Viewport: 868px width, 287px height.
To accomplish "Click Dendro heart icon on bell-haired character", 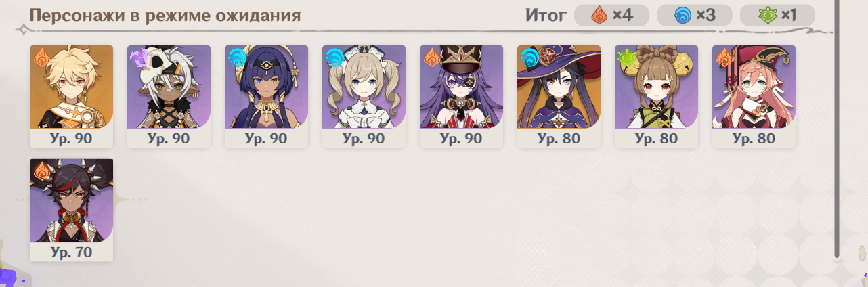I will [x=626, y=58].
